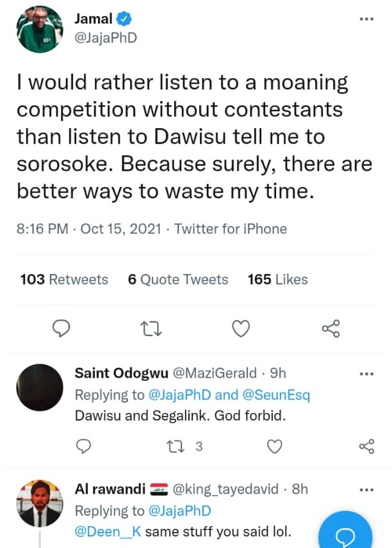Open more options on Al rawandi's reply
Image resolution: width=392 pixels, height=548 pixels.
coord(366,490)
